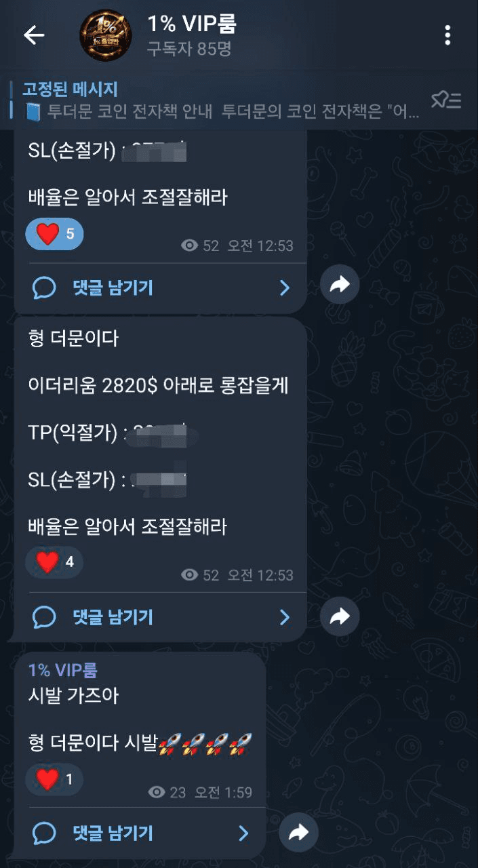Expand comments chevron under the 이더리움 message

pyautogui.click(x=284, y=617)
